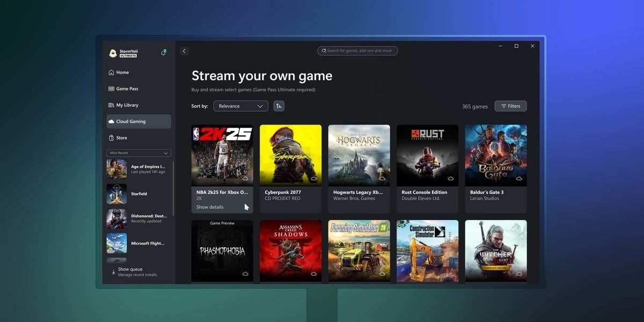Click the Cyberpunk 2077 cover art

click(x=291, y=156)
